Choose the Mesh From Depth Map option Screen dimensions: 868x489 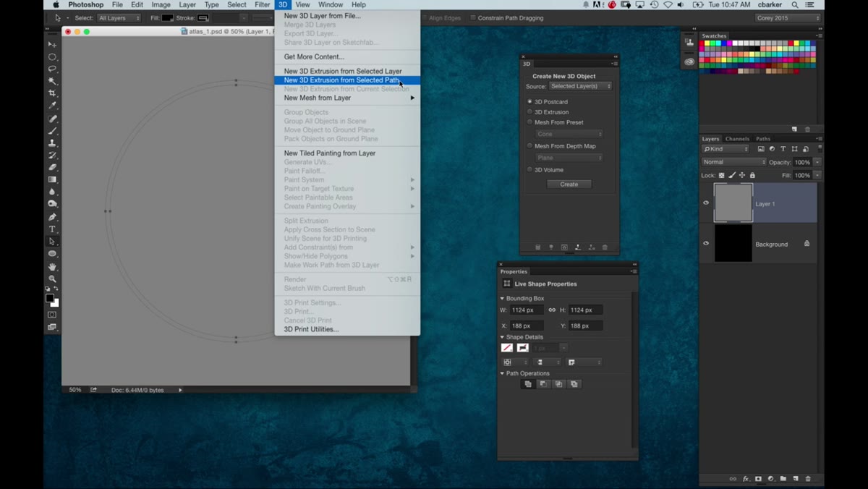(x=529, y=146)
